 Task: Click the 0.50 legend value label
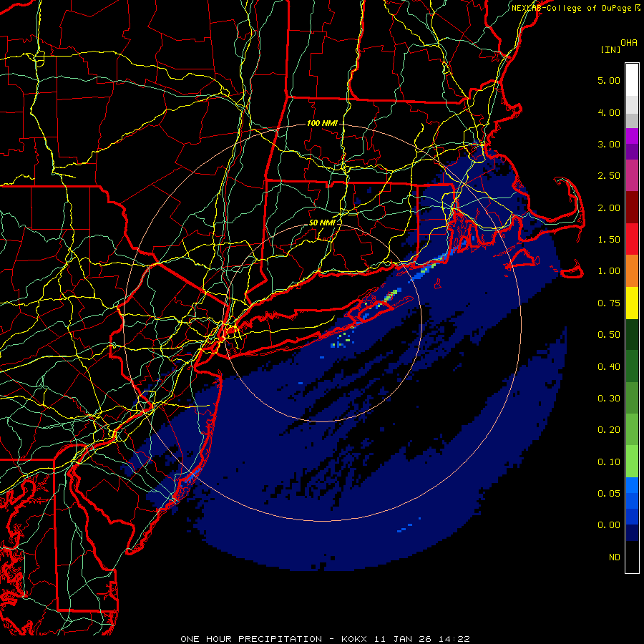point(609,335)
